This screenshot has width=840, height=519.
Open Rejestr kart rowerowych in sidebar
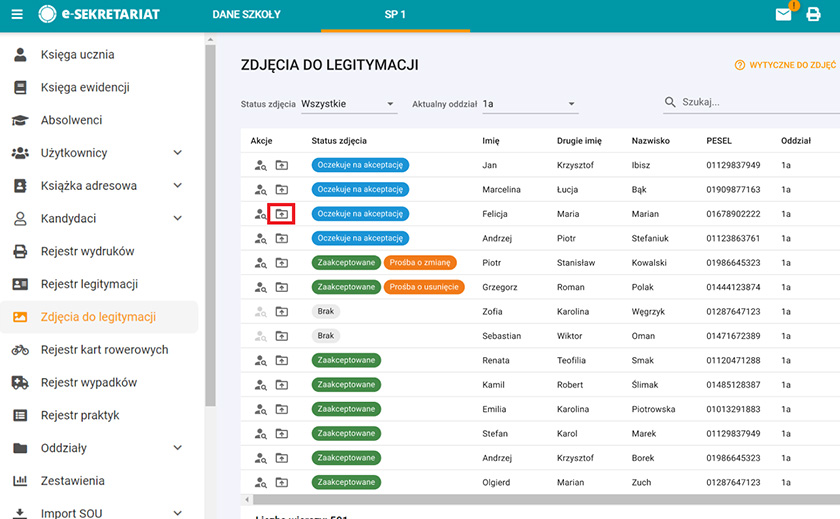pyautogui.click(x=104, y=350)
